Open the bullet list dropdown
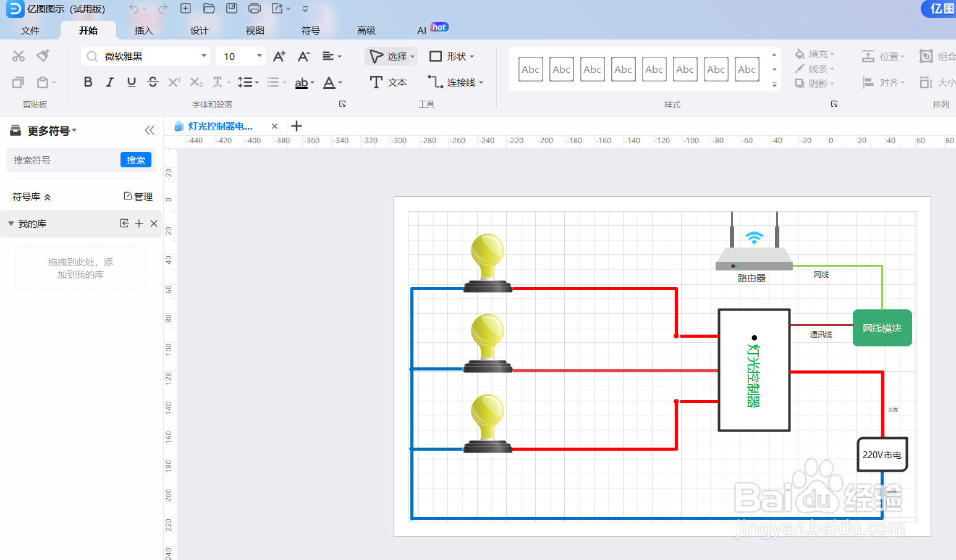 tap(277, 82)
